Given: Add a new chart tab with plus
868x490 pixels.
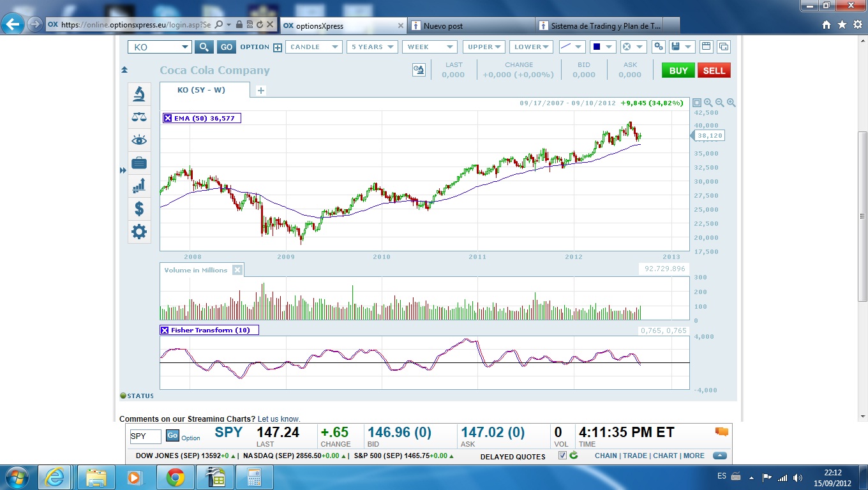Looking at the screenshot, I should pyautogui.click(x=261, y=91).
